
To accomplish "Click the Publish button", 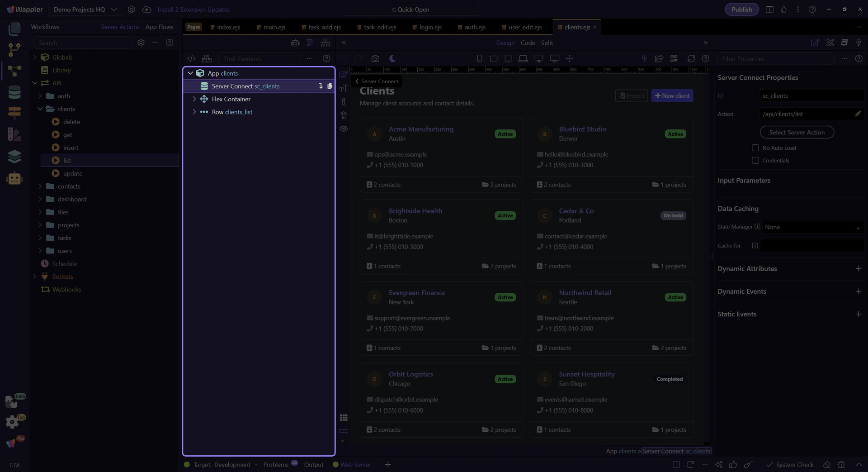I will click(x=741, y=10).
